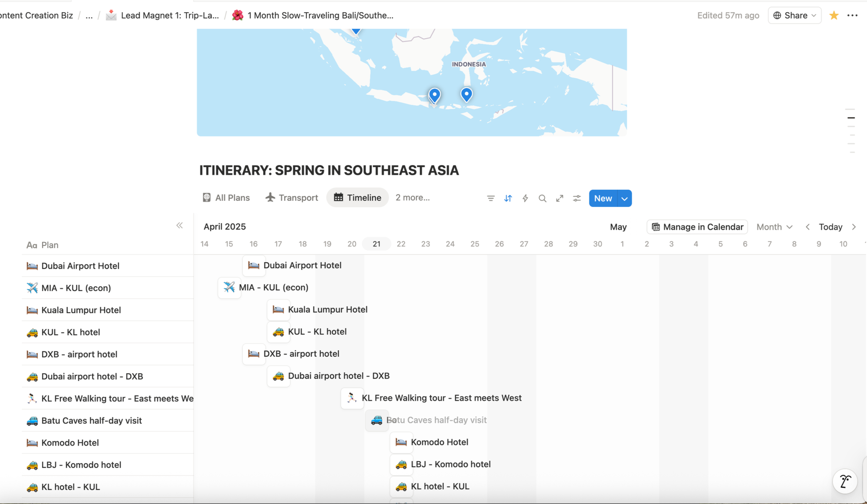Click the Manage in Calendar button
The width and height of the screenshot is (867, 504).
[697, 227]
